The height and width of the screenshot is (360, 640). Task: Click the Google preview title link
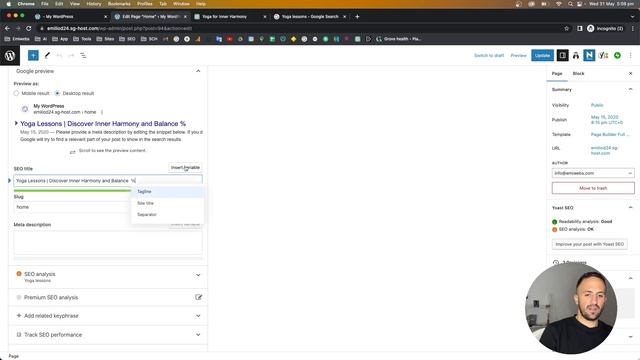(103, 123)
